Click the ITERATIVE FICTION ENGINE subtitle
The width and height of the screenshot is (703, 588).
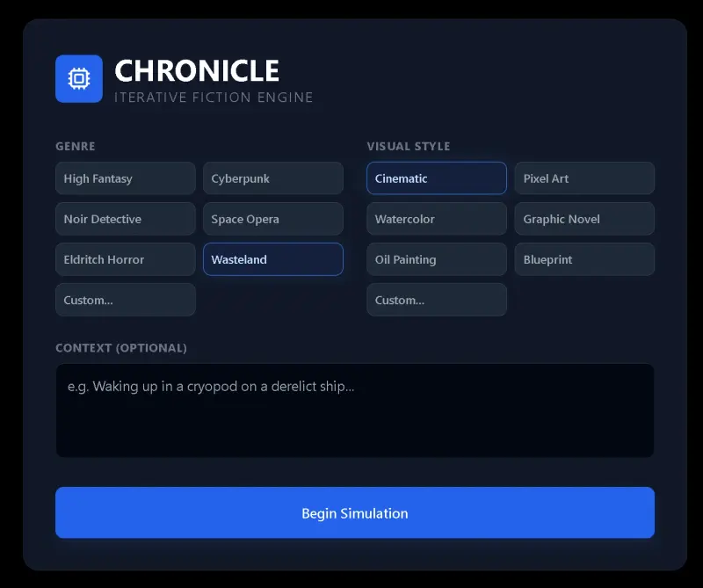tap(214, 98)
